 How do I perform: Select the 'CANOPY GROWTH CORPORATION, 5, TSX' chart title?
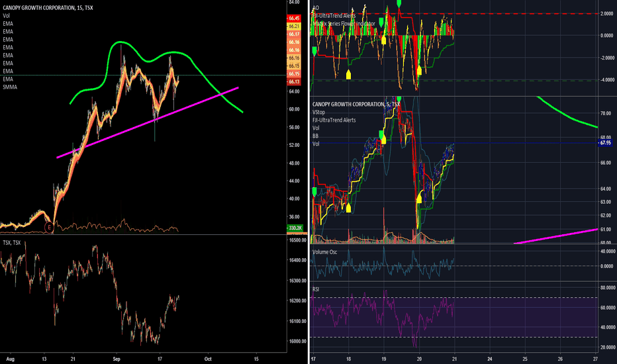point(356,105)
